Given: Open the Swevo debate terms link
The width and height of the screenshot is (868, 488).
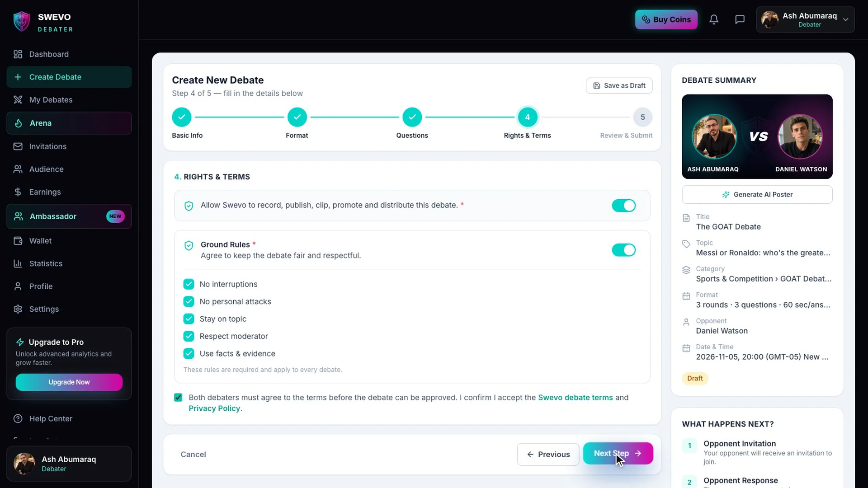Looking at the screenshot, I should [x=575, y=398].
